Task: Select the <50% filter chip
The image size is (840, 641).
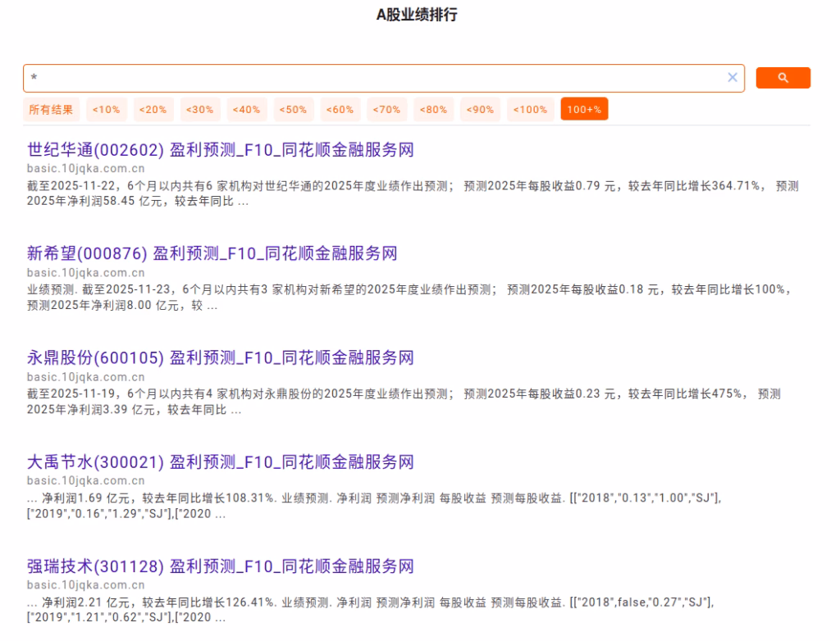Action: [293, 109]
